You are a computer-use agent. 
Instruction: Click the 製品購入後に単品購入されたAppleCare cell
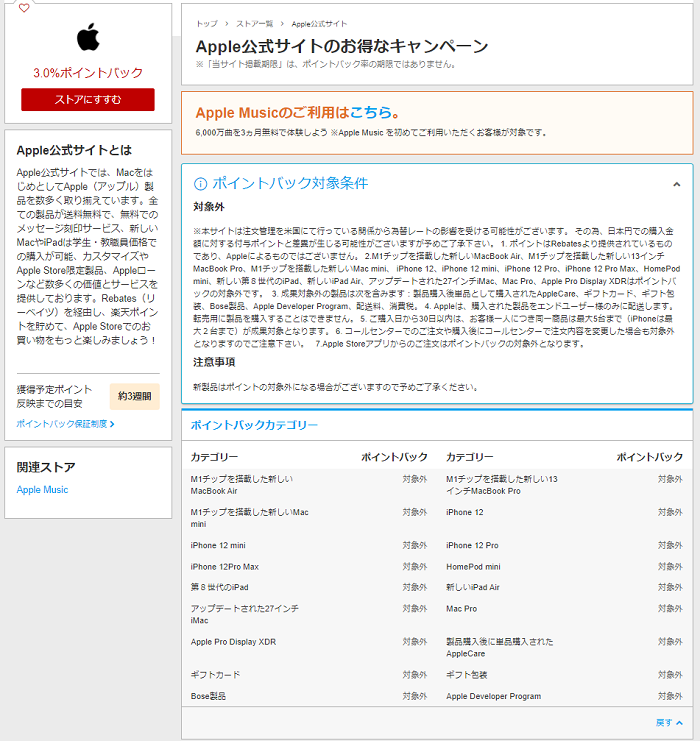[x=500, y=647]
